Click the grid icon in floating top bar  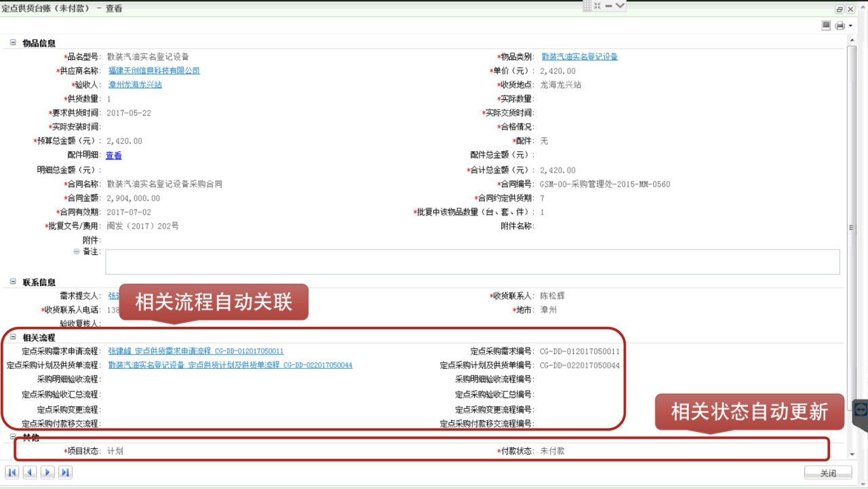coord(587,5)
